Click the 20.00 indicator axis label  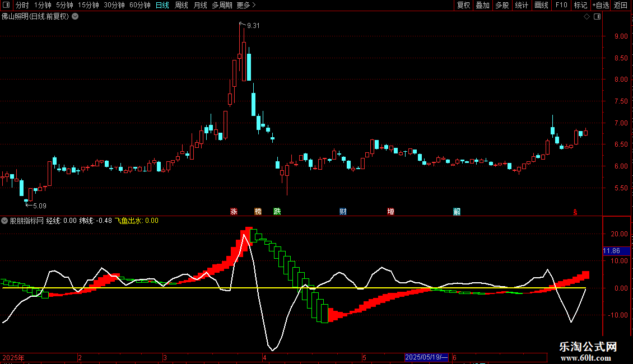click(619, 234)
